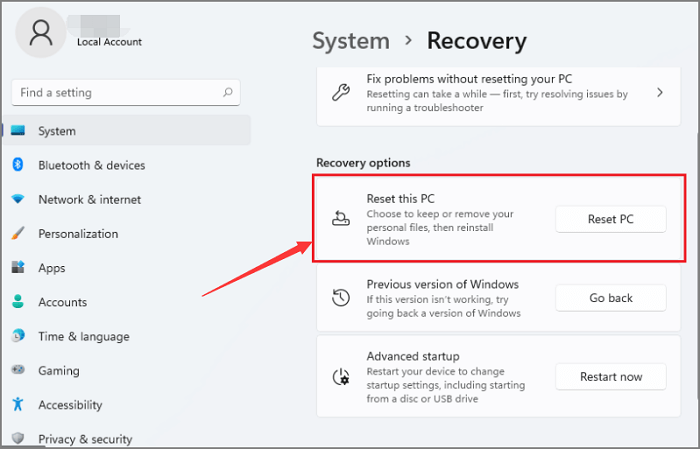Screen dimensions: 700x449
Task: Click the System monitor icon in sidebar
Action: click(18, 131)
